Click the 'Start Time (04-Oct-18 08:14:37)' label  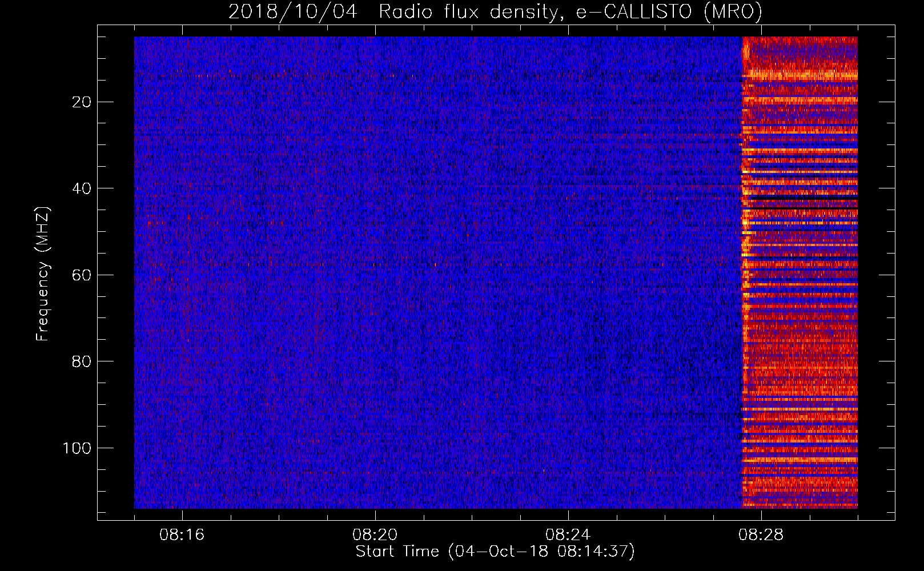(495, 552)
